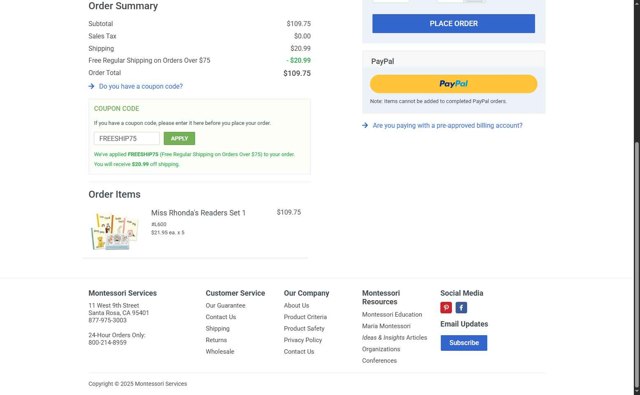Open the Returns footer link
The height and width of the screenshot is (395, 640).
coord(216,340)
